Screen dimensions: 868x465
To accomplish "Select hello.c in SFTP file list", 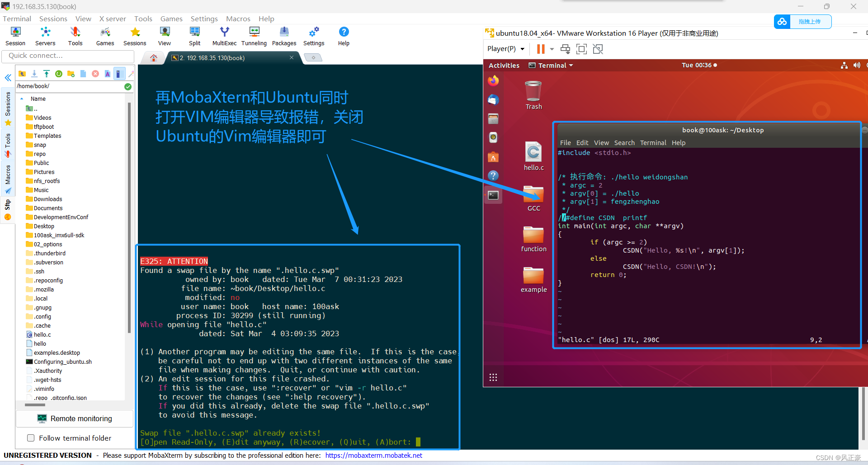I will pos(42,335).
